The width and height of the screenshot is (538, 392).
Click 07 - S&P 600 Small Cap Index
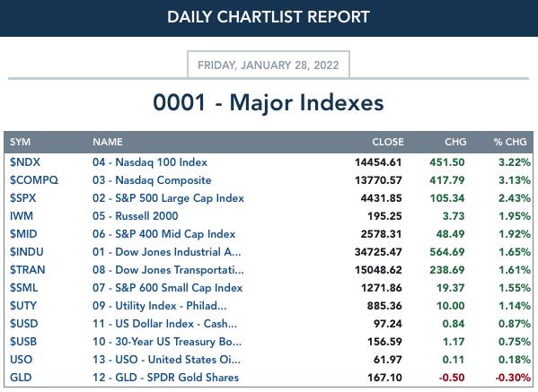(167, 288)
